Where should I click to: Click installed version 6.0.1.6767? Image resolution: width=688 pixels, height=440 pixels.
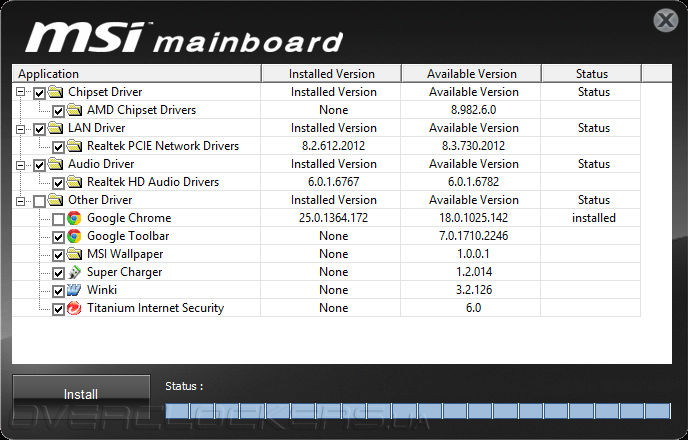333,182
